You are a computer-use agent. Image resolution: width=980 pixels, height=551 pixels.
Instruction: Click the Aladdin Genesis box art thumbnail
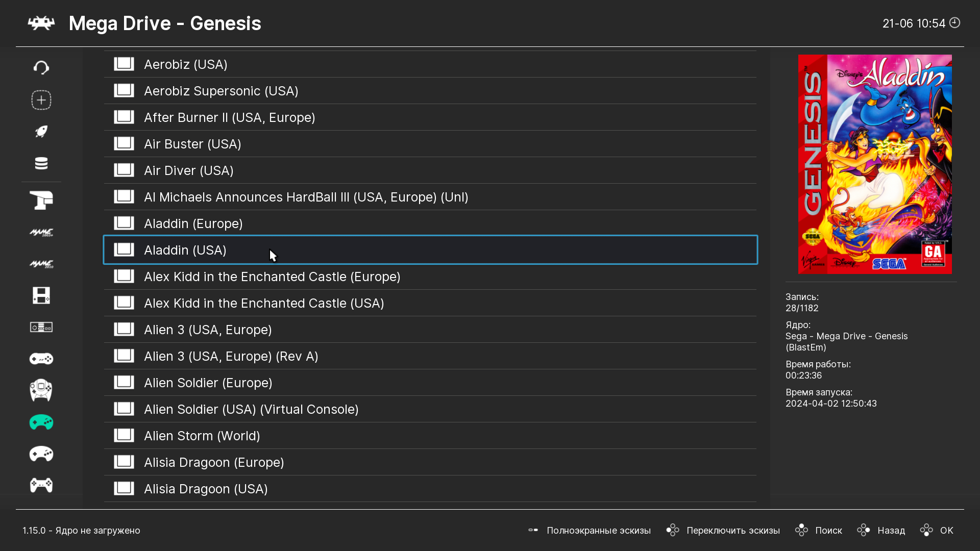875,164
